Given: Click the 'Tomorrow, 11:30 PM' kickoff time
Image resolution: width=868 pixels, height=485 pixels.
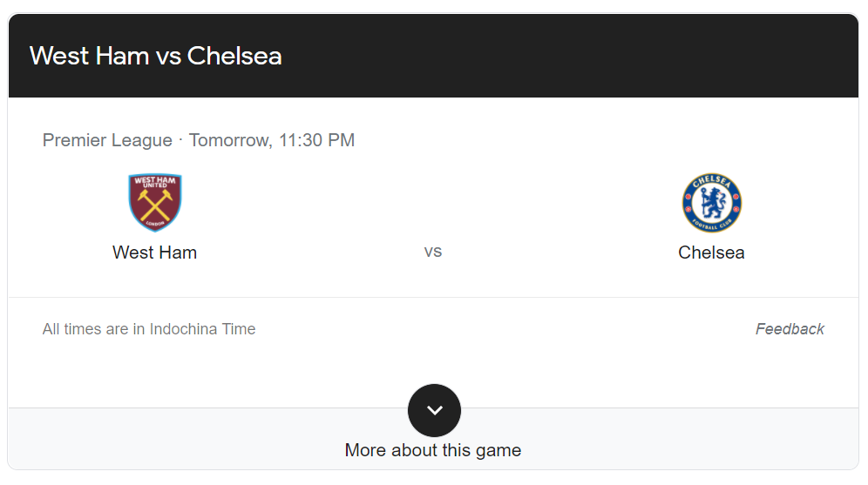Looking at the screenshot, I should pos(272,140).
